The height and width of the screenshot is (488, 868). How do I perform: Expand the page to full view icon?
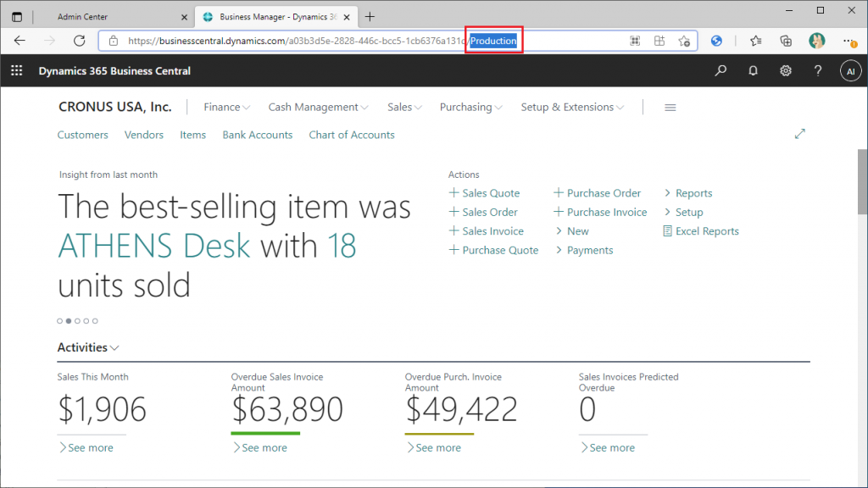point(800,134)
